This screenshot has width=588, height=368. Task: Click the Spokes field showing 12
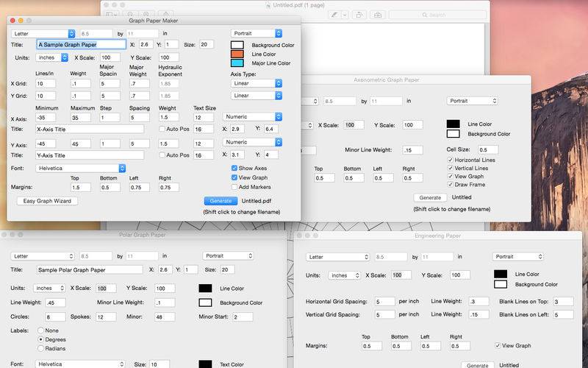pos(106,317)
